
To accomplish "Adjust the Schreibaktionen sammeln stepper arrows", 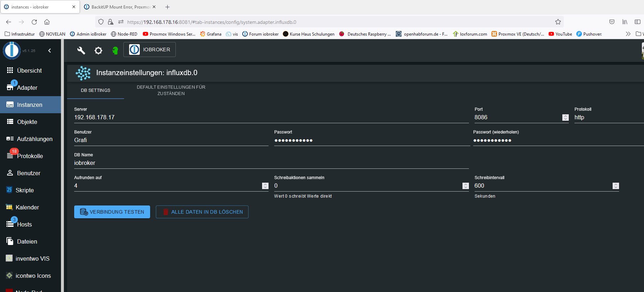I will [466, 186].
